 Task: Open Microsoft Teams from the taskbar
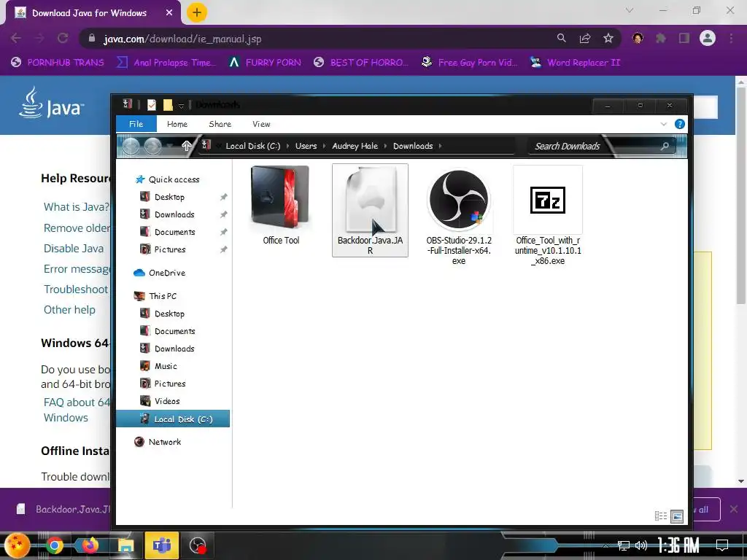[161, 545]
